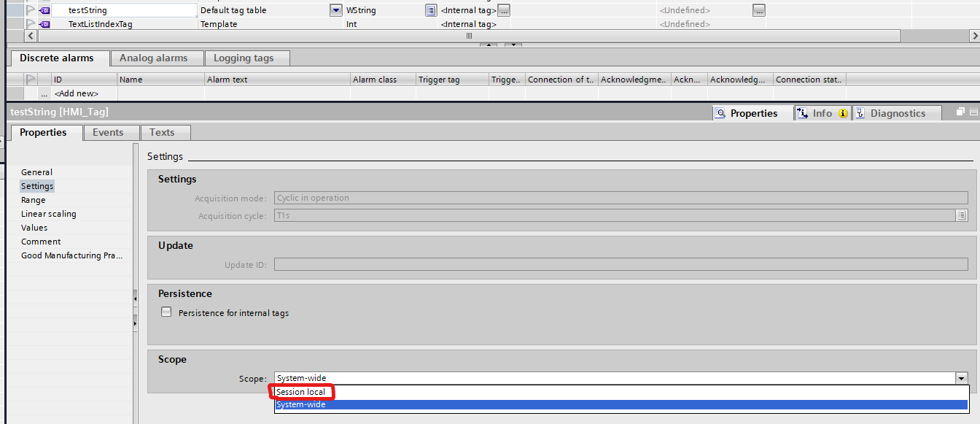Select Settings in the property navigation
The image size is (980, 424).
[37, 186]
